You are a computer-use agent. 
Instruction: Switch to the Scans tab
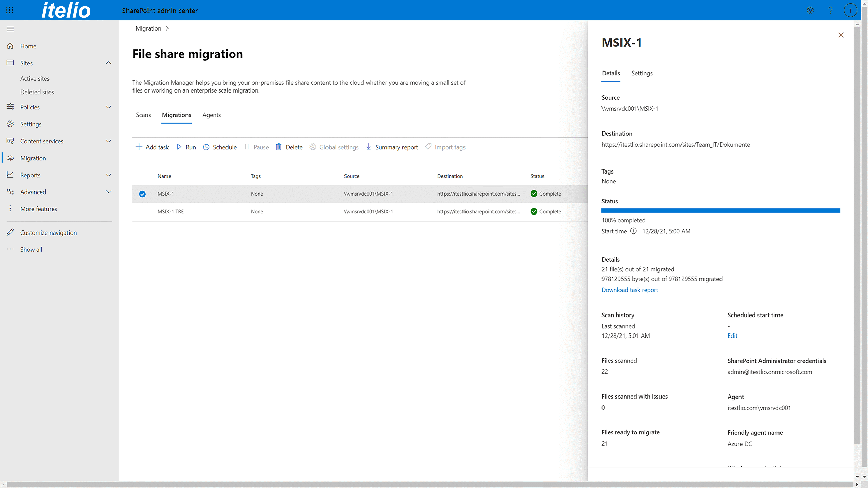pos(143,115)
